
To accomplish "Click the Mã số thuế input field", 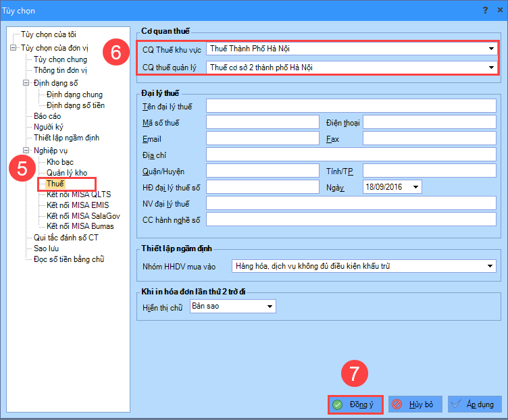I will coord(262,122).
